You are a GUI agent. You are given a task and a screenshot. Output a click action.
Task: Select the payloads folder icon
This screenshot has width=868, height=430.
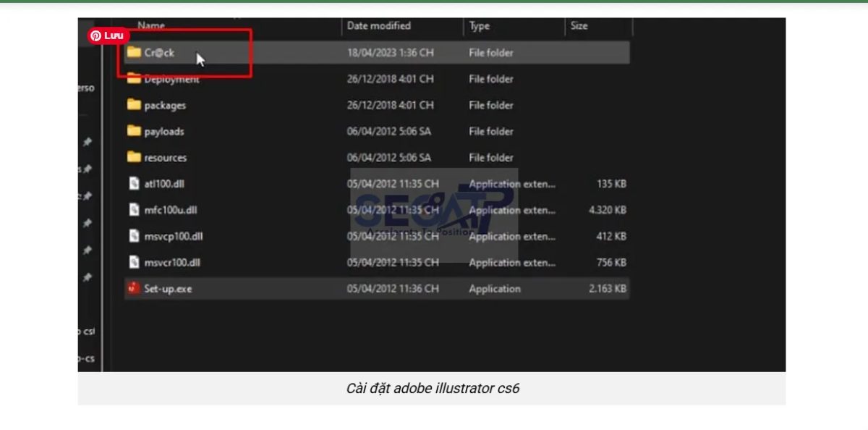coord(133,131)
